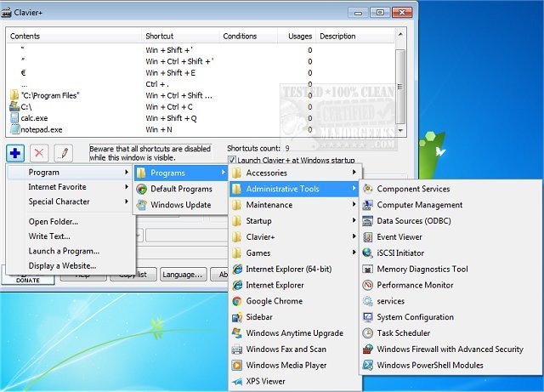The image size is (544, 392).
Task: Choose Display a Website... menu item
Action: (70, 265)
